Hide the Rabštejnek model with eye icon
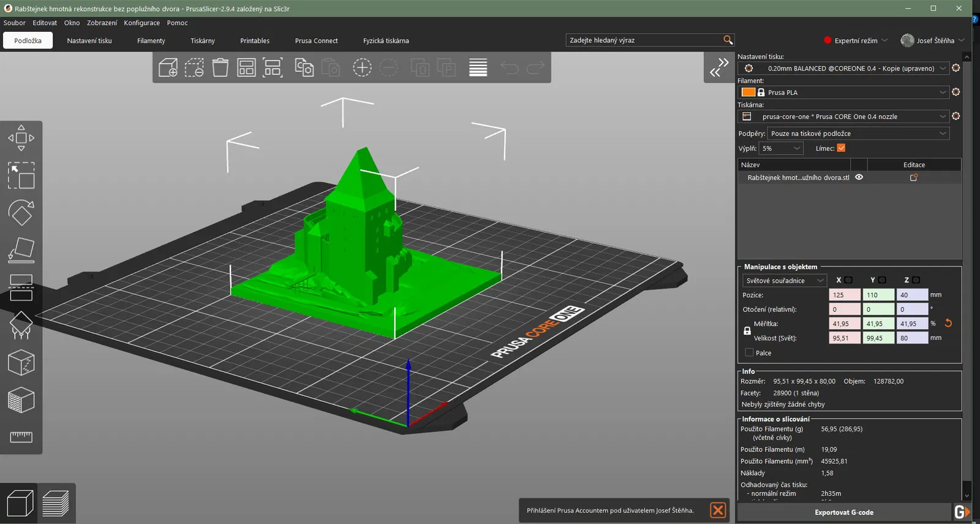 tap(859, 177)
